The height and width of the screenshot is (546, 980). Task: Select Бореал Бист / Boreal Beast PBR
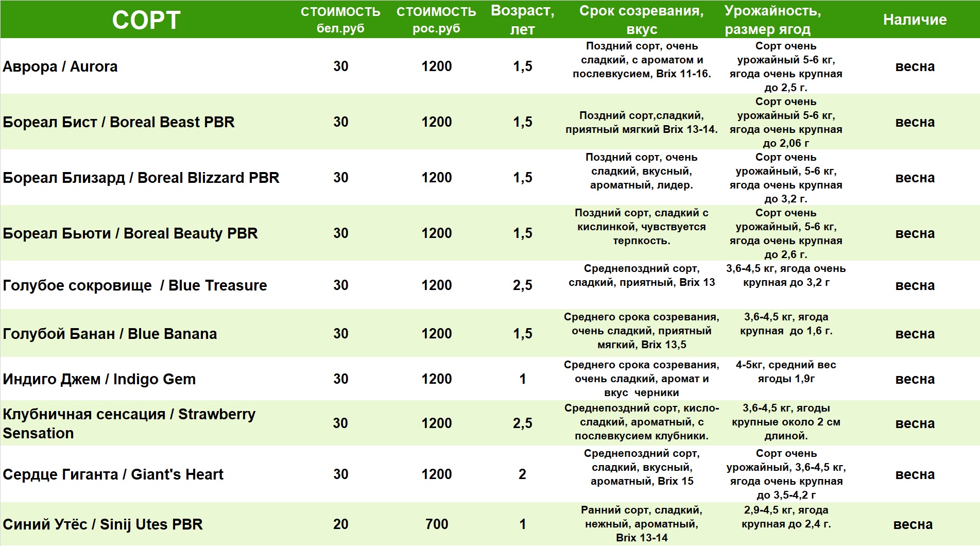[118, 122]
